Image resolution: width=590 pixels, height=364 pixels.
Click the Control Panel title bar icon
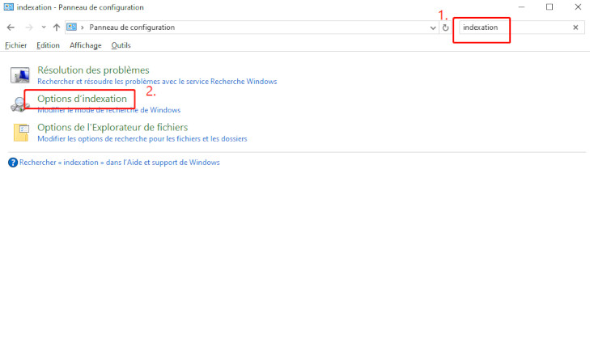pos(8,7)
